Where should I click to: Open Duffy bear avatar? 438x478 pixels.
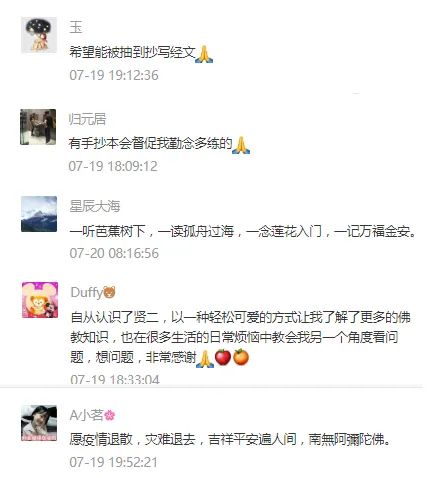pos(40,300)
